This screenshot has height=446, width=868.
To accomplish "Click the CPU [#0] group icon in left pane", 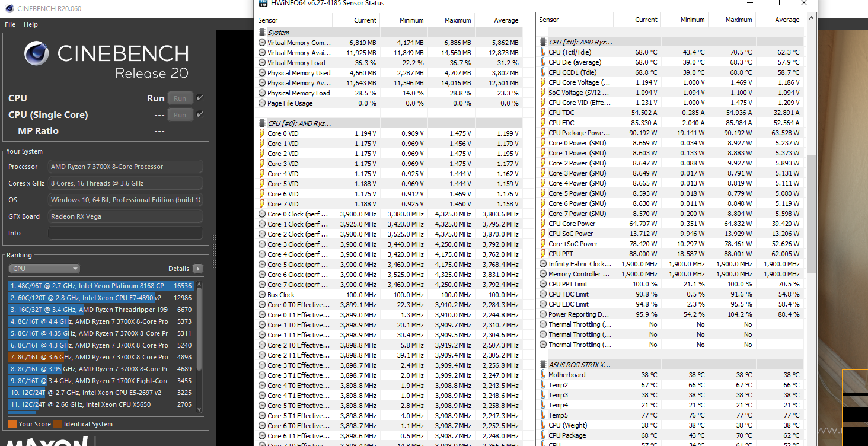I will pos(262,123).
